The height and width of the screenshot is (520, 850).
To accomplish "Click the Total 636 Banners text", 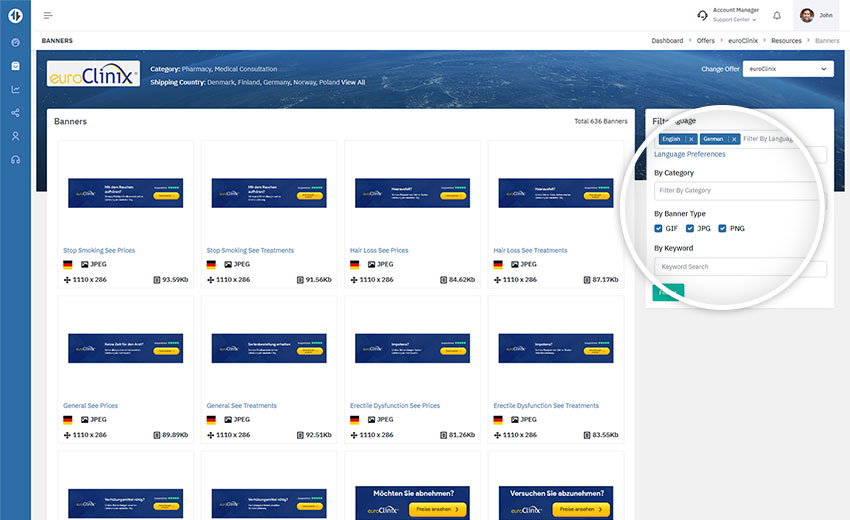I will tap(601, 121).
